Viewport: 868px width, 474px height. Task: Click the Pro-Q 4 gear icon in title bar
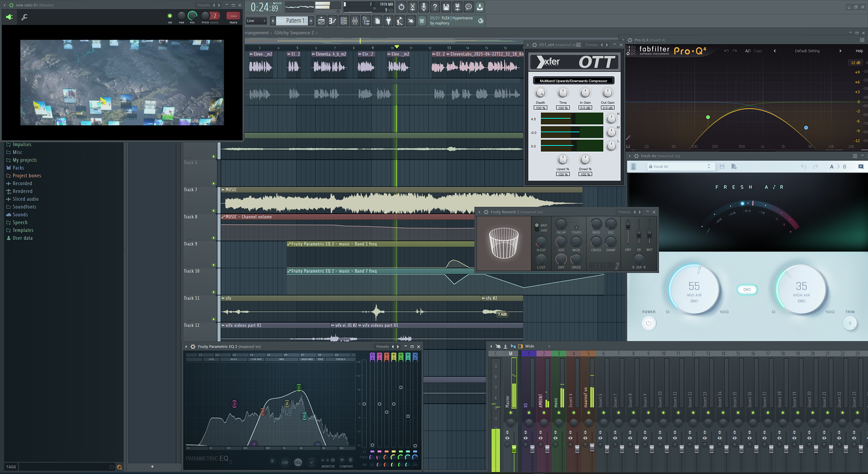(630, 40)
